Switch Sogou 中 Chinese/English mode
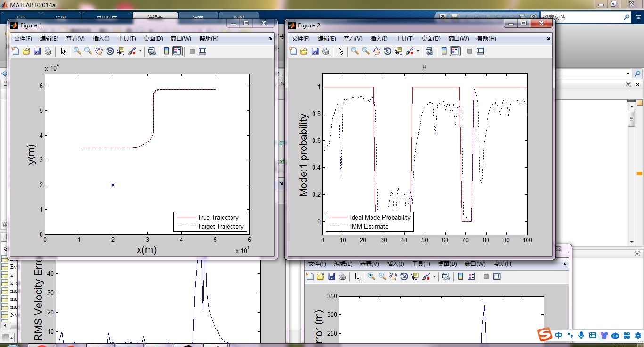This screenshot has height=347, width=644. pyautogui.click(x=559, y=335)
